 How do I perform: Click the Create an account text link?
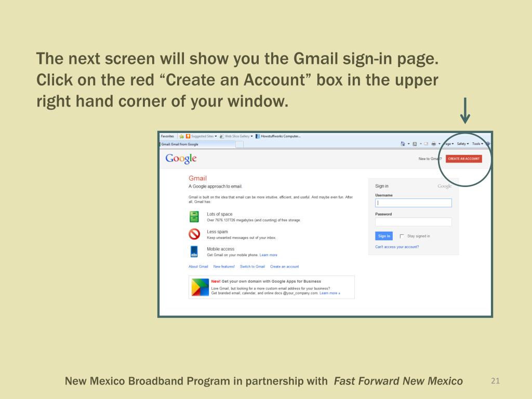point(284,267)
